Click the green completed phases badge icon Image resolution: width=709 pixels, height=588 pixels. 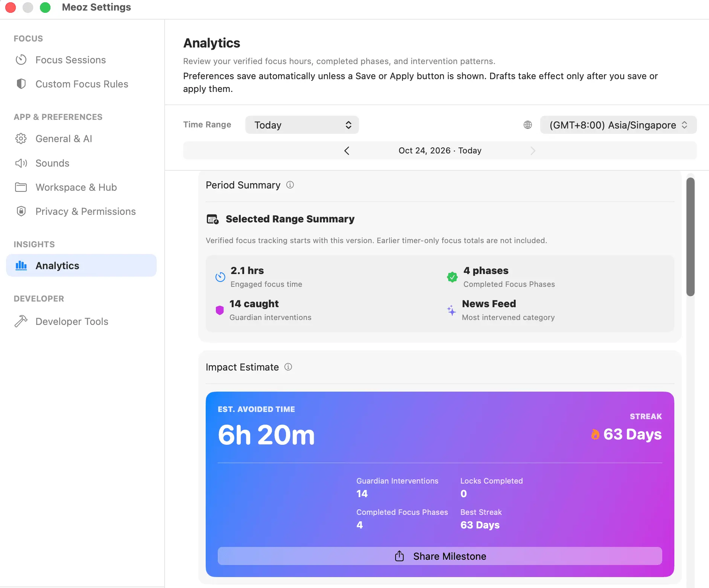pos(452,277)
